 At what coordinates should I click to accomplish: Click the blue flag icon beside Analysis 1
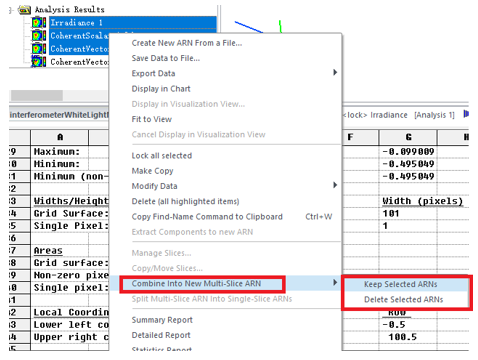[x=466, y=114]
